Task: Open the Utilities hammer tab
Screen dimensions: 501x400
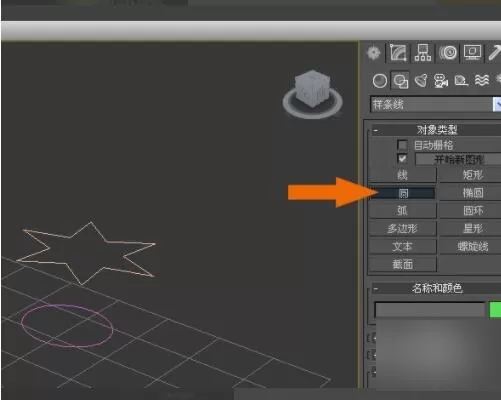Action: pos(494,53)
